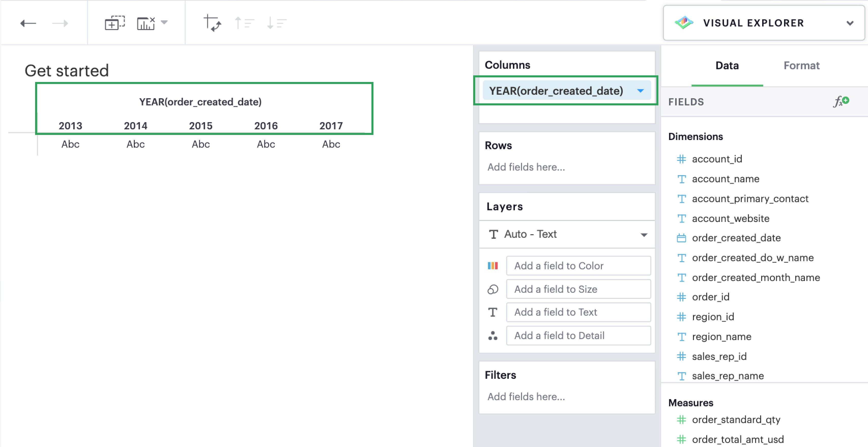This screenshot has height=447, width=868.
Task: Click the Color shelf icon in Layers
Action: [x=493, y=265]
